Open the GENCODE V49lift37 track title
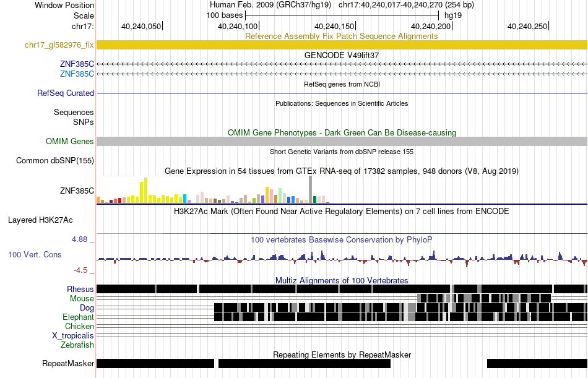 click(342, 55)
